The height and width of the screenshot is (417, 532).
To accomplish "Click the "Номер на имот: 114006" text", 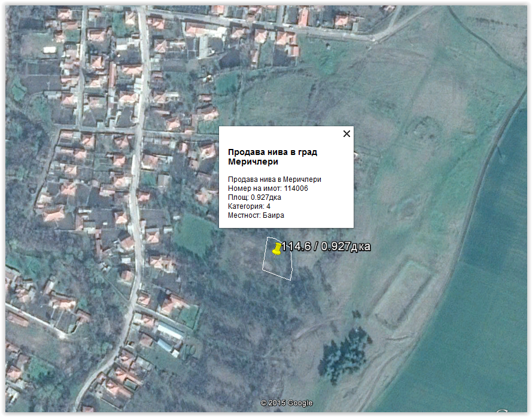I will (268, 188).
